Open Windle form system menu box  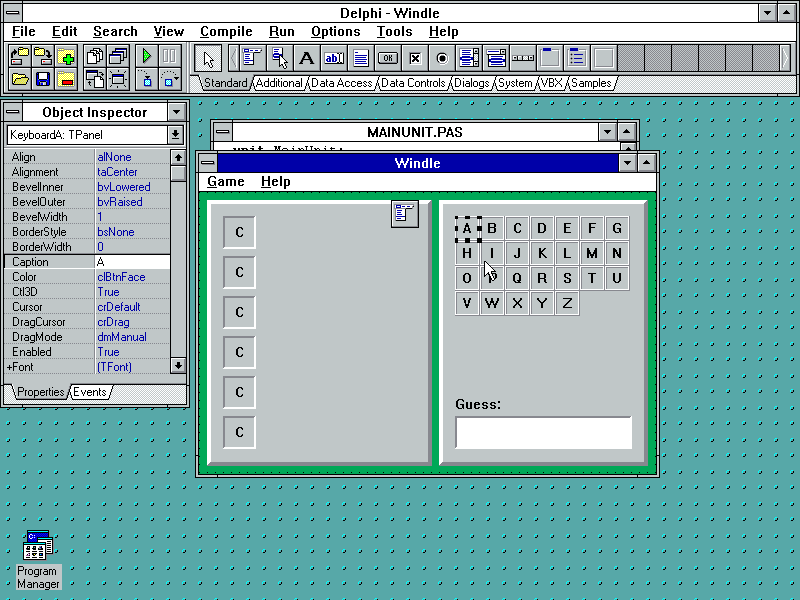(208, 163)
